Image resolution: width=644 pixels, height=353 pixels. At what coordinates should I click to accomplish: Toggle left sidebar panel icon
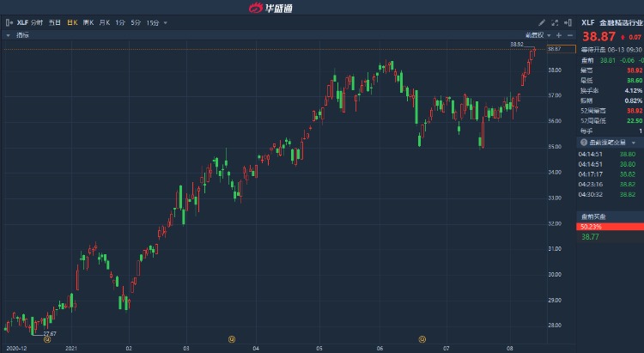coord(9,22)
